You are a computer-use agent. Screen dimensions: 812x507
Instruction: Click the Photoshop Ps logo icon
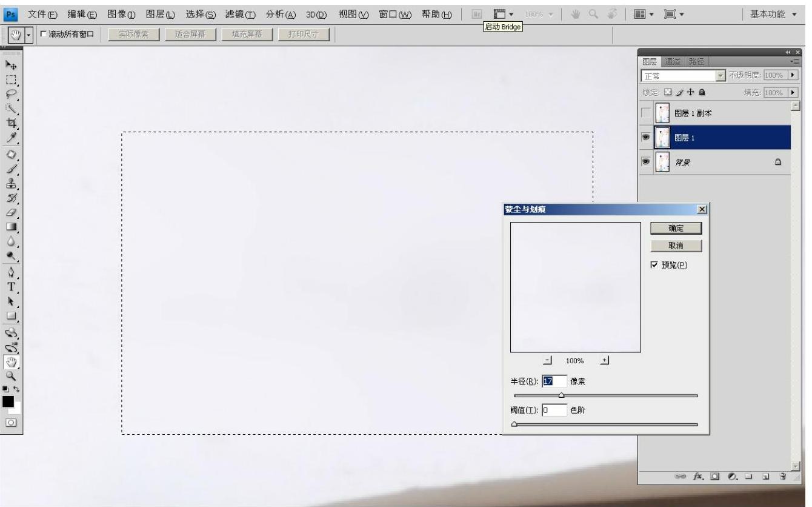click(x=12, y=13)
